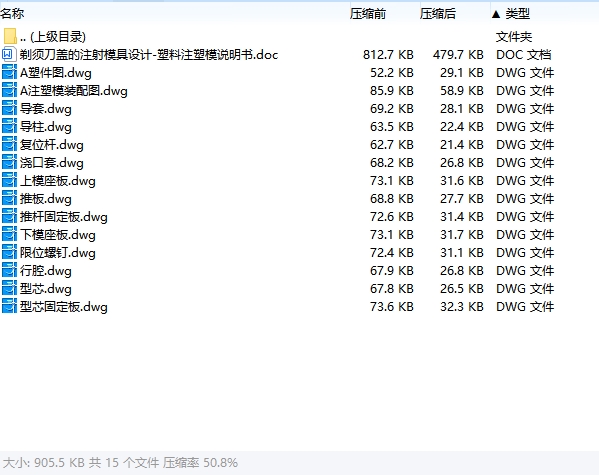Click the 导套.dwg file icon
The width and height of the screenshot is (599, 475).
coord(9,109)
